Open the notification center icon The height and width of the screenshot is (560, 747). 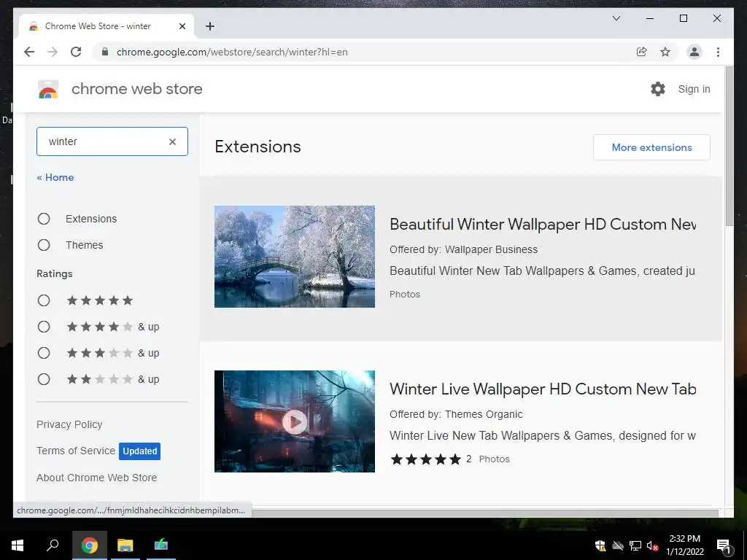click(x=723, y=545)
